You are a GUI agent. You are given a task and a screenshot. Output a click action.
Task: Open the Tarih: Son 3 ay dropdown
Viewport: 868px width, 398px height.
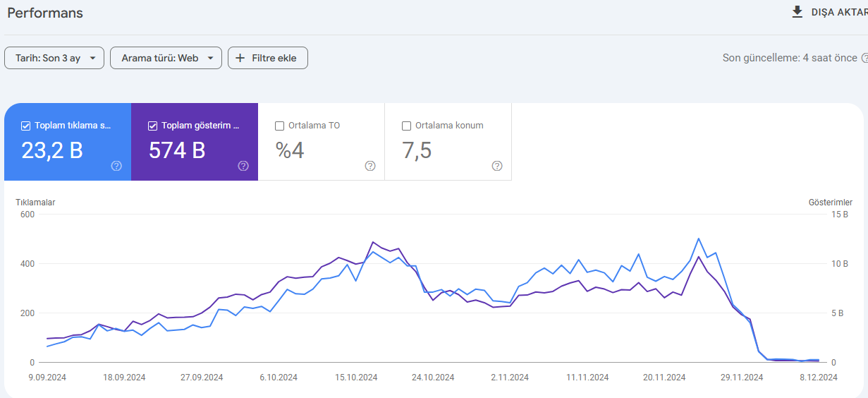click(54, 58)
